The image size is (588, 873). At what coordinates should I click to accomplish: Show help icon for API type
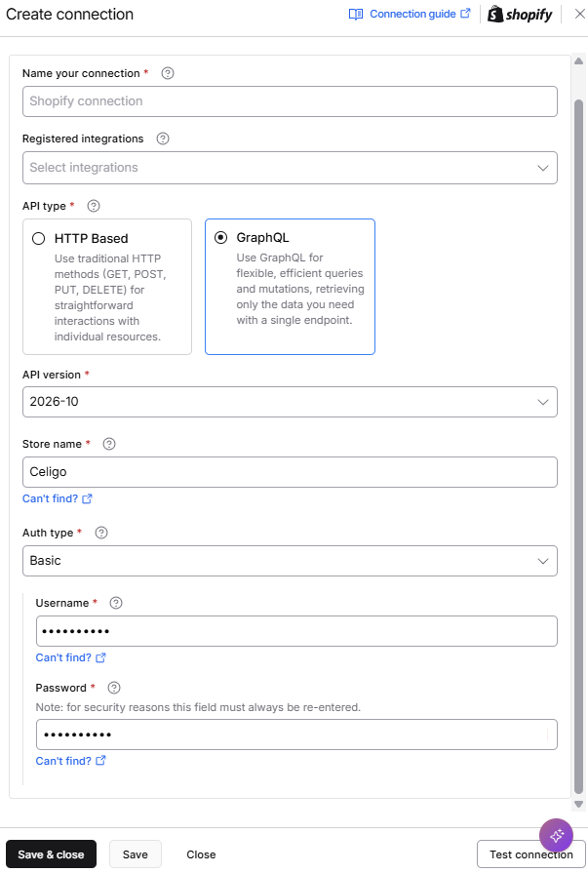pos(94,206)
